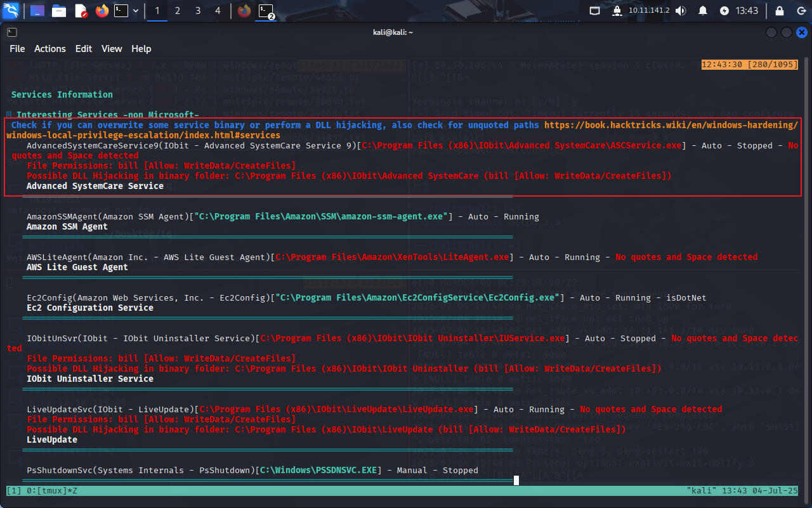Click the 10.11.141.2 VPN IP indicator

pos(648,11)
